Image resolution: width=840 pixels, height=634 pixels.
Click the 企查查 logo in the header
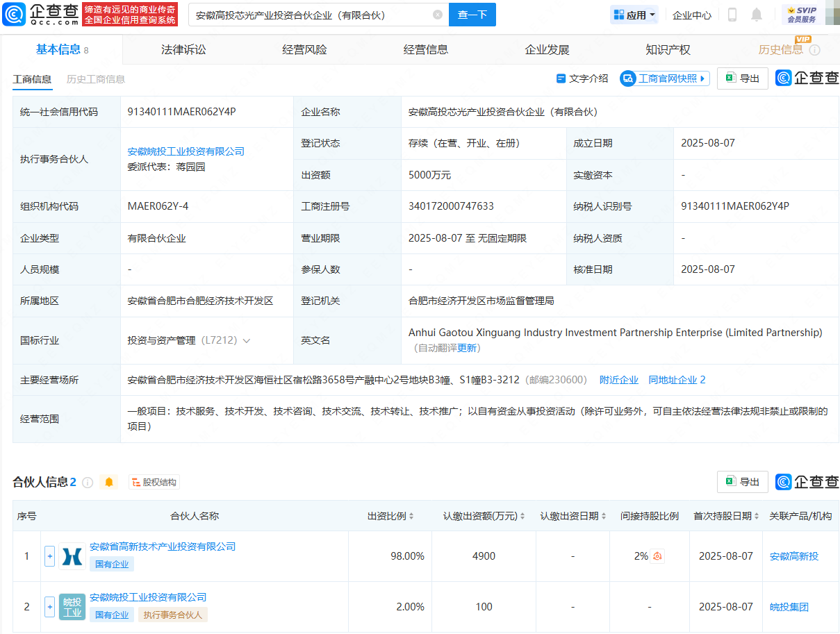(40, 14)
